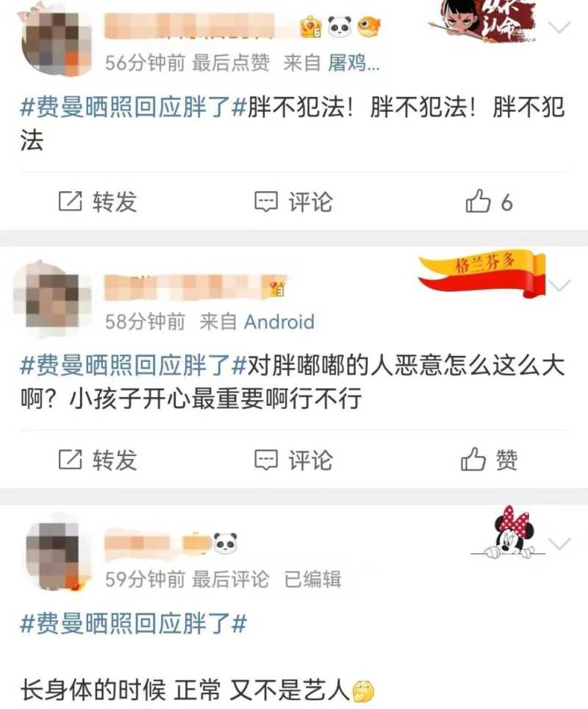Expand the third post's options chevron
The height and width of the screenshot is (709, 588).
click(x=559, y=544)
